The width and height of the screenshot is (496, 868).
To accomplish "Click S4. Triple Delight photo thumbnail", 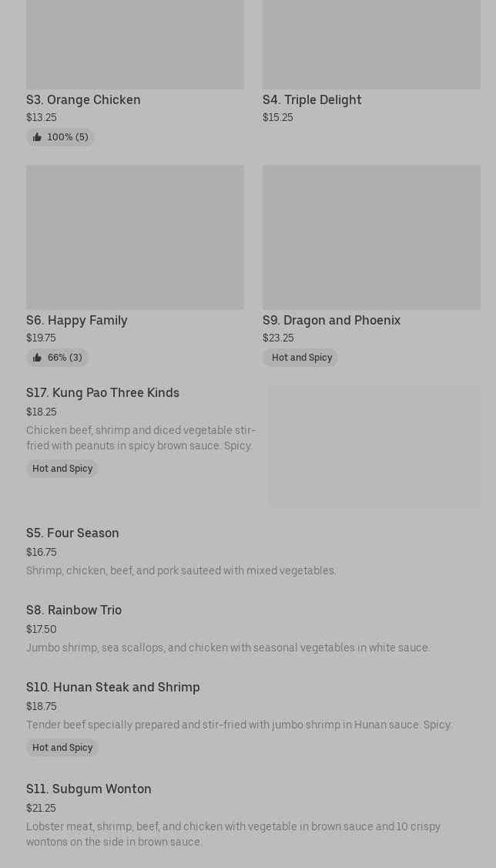I will click(x=371, y=42).
